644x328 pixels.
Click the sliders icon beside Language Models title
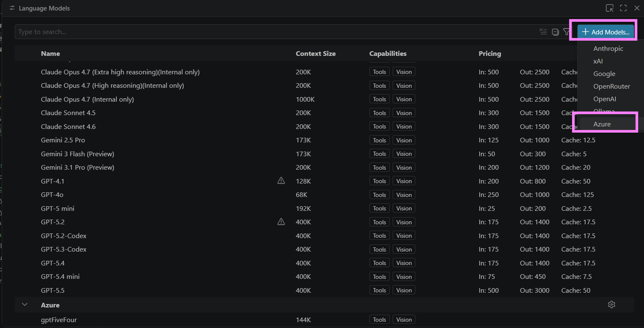pyautogui.click(x=12, y=8)
